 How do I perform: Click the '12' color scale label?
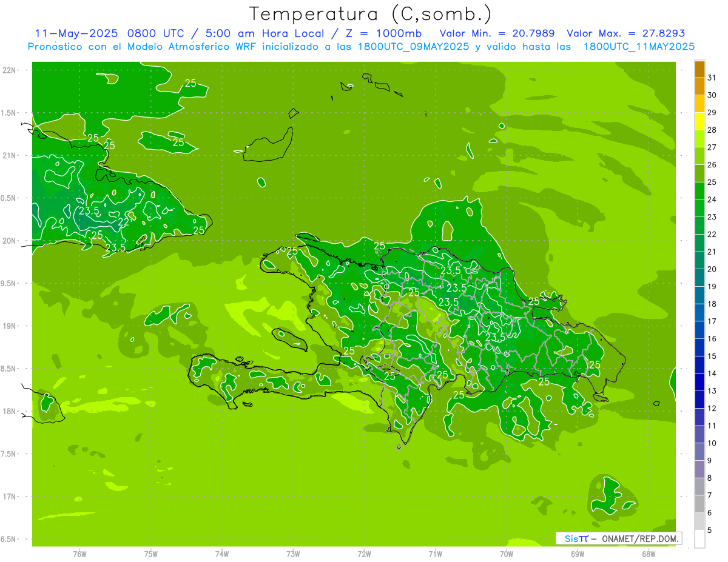(712, 409)
